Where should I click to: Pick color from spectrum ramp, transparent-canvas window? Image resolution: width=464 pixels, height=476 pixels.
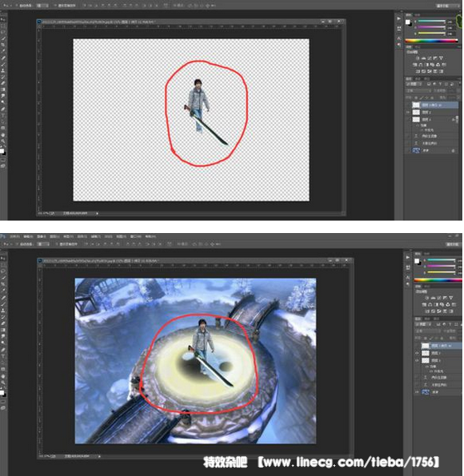[431, 41]
